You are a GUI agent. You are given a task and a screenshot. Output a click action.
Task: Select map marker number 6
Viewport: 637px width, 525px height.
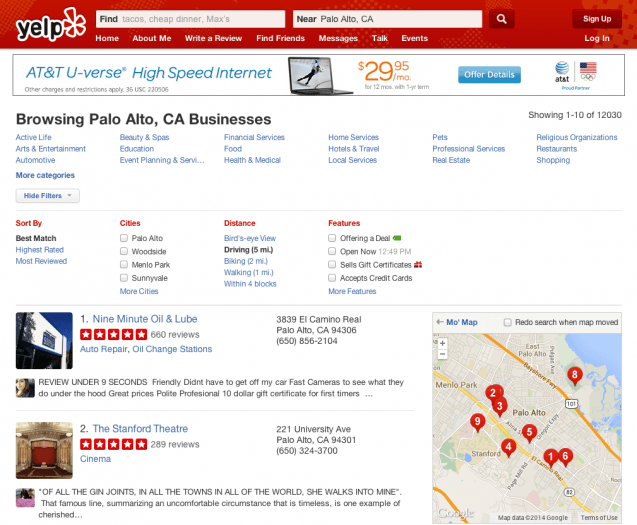(565, 457)
